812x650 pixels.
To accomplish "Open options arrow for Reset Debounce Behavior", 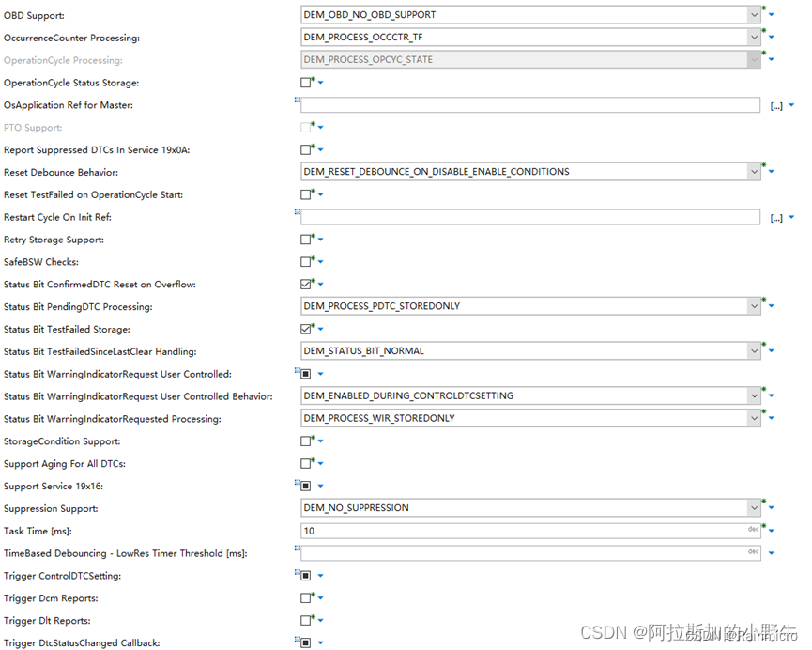I will pos(771,172).
